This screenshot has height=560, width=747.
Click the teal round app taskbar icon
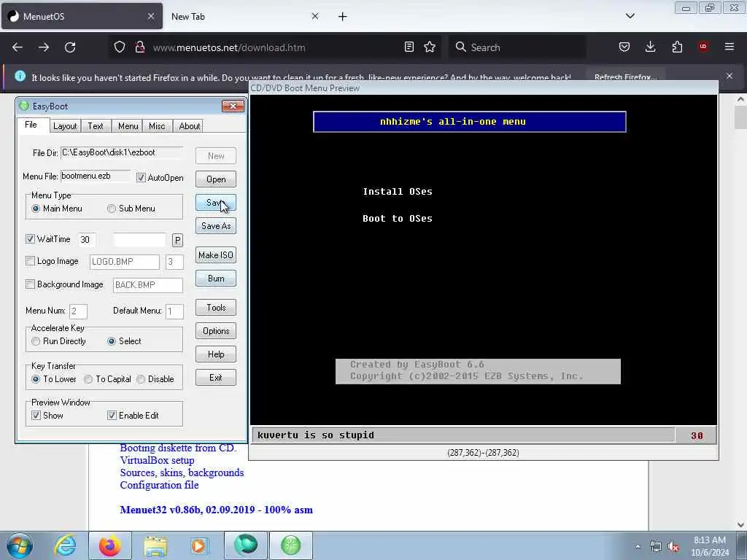click(245, 545)
